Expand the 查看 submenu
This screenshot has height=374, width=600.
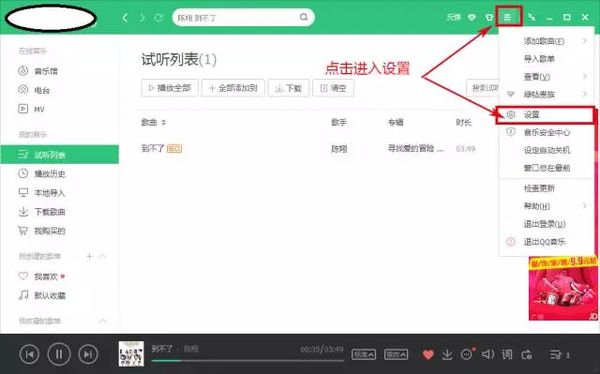(x=585, y=76)
